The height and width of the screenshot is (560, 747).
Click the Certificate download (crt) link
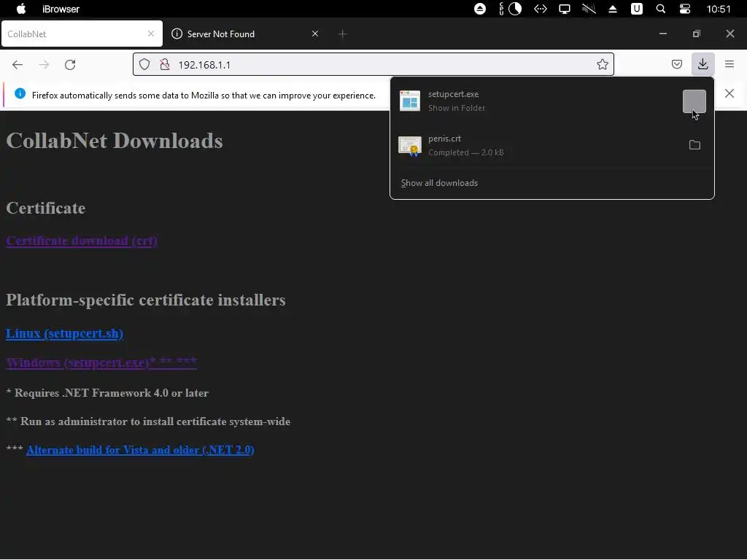(x=82, y=241)
